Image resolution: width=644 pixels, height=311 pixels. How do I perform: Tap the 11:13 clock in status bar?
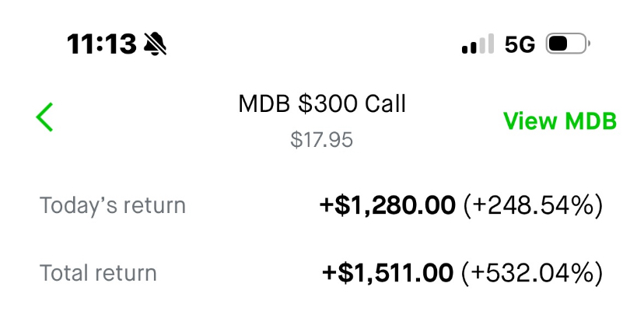(101, 44)
